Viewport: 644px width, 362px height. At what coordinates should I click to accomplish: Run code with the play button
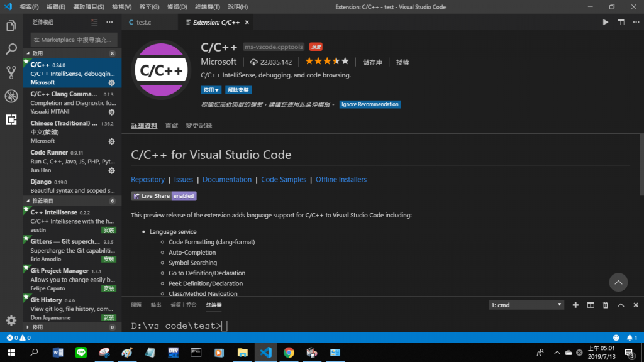[606, 22]
